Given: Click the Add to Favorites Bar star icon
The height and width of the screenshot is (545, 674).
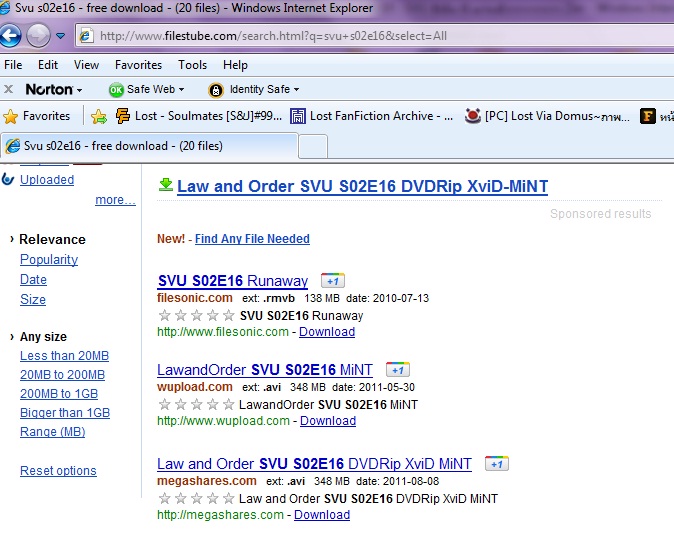Looking at the screenshot, I should 99,116.
